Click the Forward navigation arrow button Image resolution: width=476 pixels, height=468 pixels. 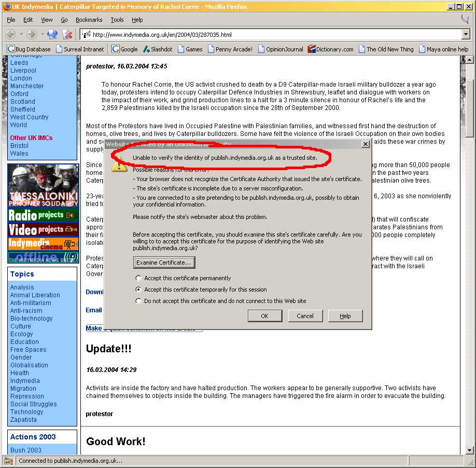(32, 35)
